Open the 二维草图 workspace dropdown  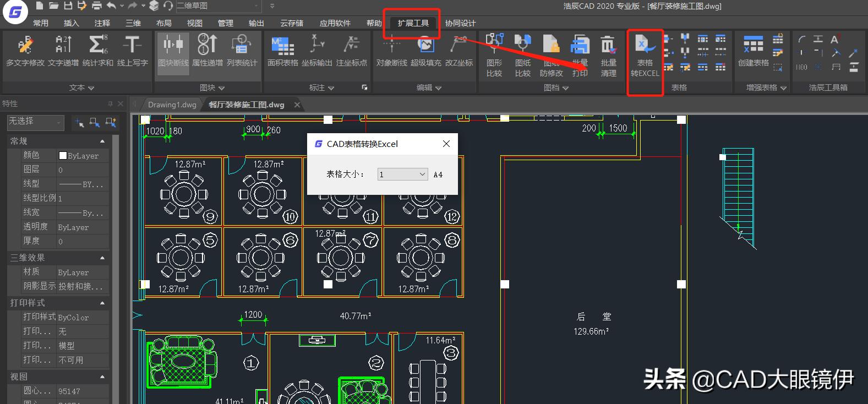(x=219, y=6)
